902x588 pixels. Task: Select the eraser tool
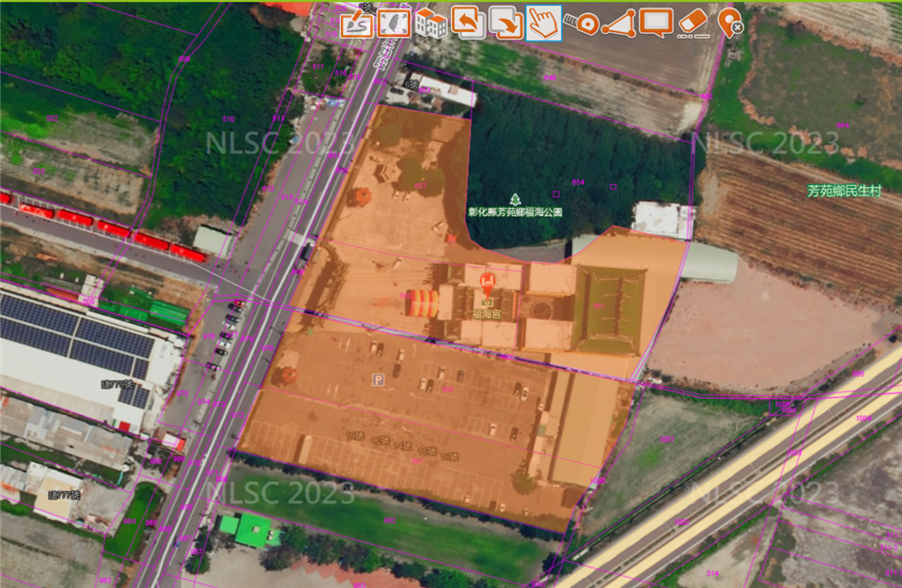coord(692,23)
